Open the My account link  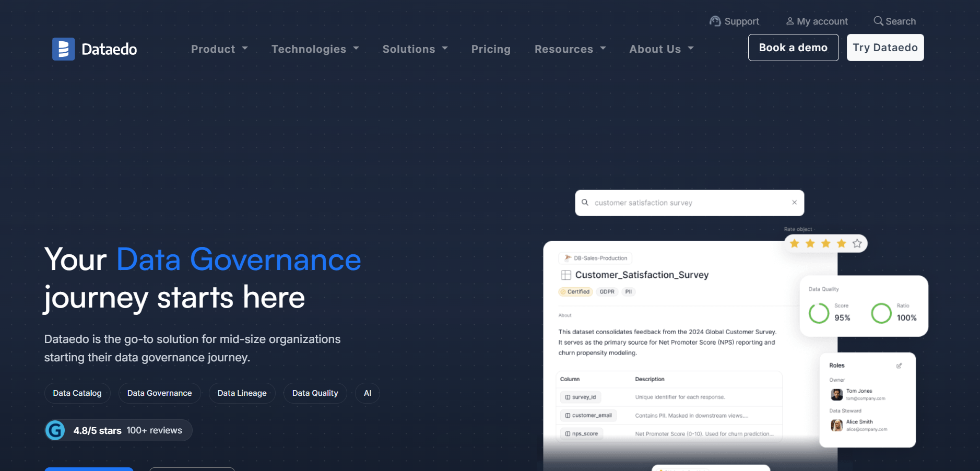click(x=817, y=21)
